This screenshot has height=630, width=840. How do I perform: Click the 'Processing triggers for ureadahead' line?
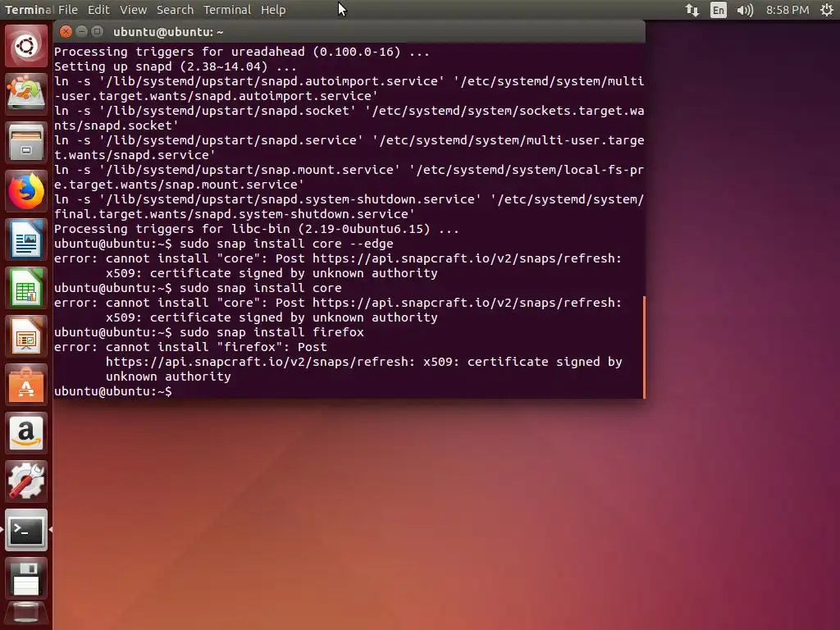click(x=242, y=52)
